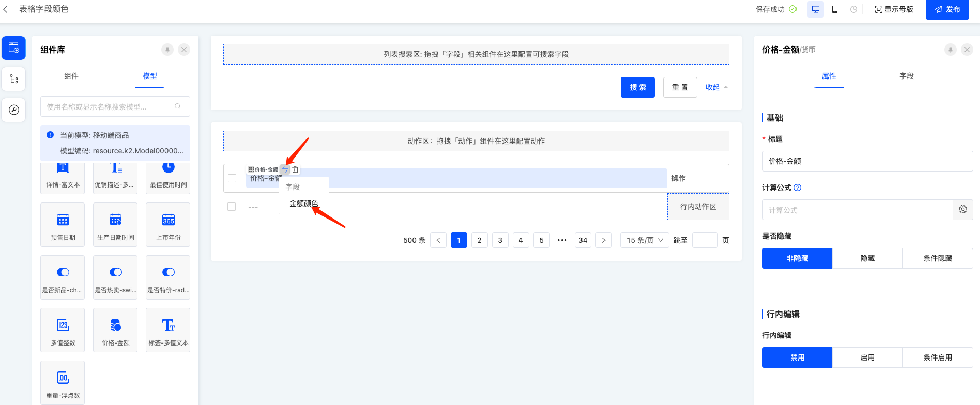Image resolution: width=980 pixels, height=405 pixels.
Task: Collapse the search area with 收起
Action: pos(716,87)
